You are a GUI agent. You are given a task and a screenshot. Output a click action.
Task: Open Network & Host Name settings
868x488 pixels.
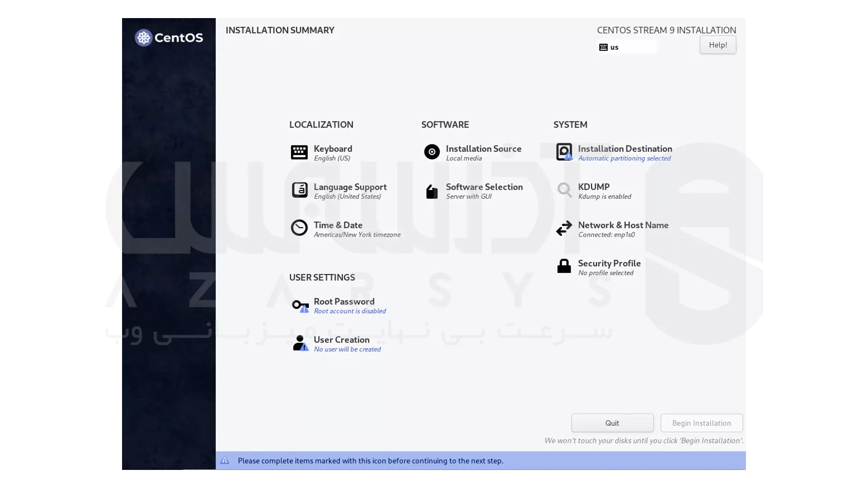tap(612, 229)
